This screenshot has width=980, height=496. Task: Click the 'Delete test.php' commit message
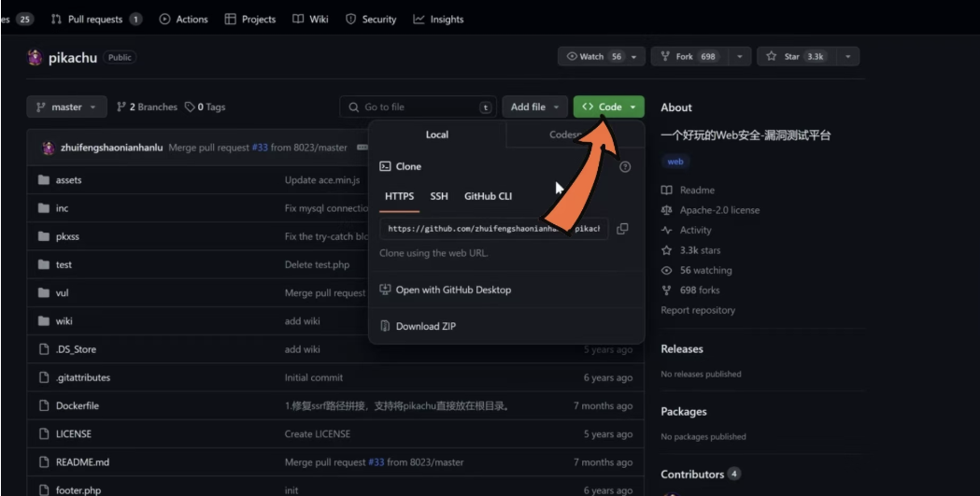[317, 264]
